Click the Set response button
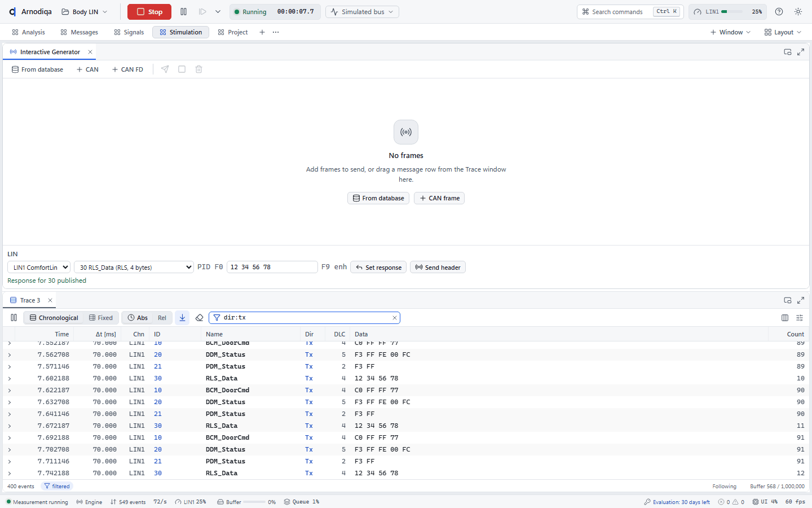Screen dimensions: 812x508 click(x=379, y=268)
